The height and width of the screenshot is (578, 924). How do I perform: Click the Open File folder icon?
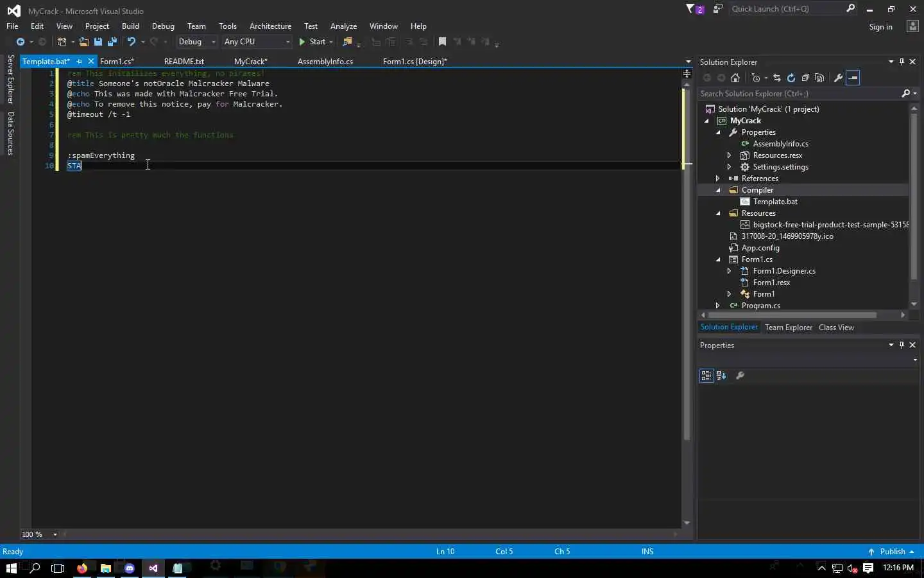[83, 42]
